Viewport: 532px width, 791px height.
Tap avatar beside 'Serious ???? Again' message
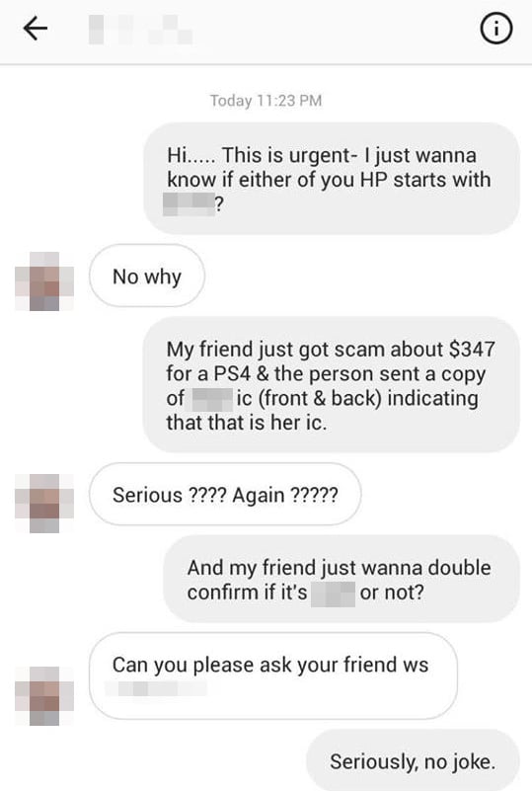(x=44, y=503)
